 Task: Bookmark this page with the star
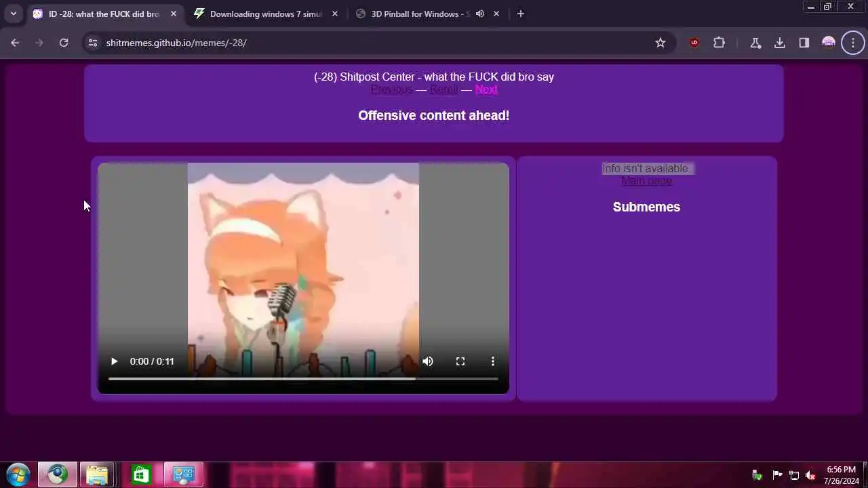[x=660, y=43]
